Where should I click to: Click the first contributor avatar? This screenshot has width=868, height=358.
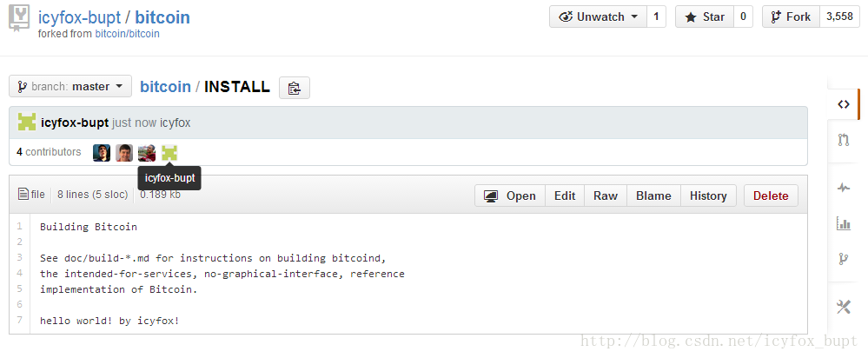click(x=102, y=153)
